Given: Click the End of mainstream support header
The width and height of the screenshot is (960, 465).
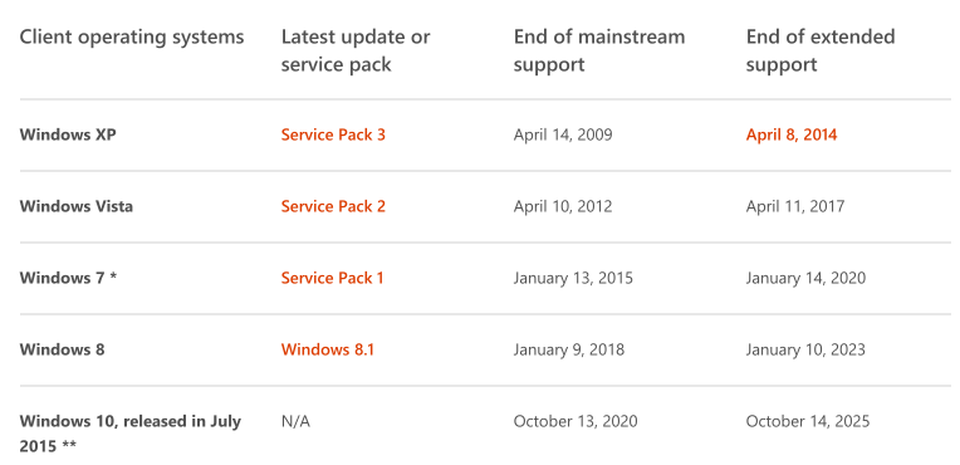Looking at the screenshot, I should coord(599,50).
